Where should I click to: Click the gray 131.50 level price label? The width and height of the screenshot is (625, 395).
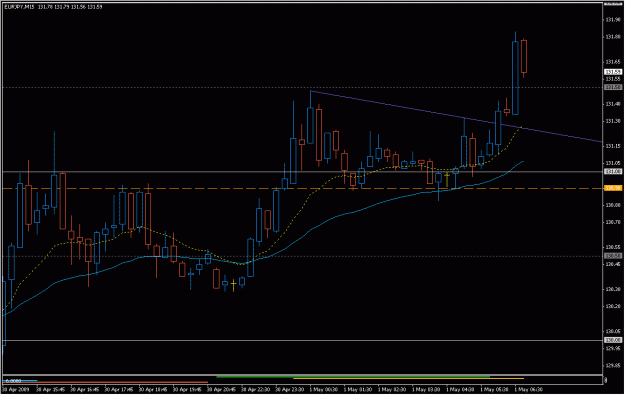pos(613,87)
